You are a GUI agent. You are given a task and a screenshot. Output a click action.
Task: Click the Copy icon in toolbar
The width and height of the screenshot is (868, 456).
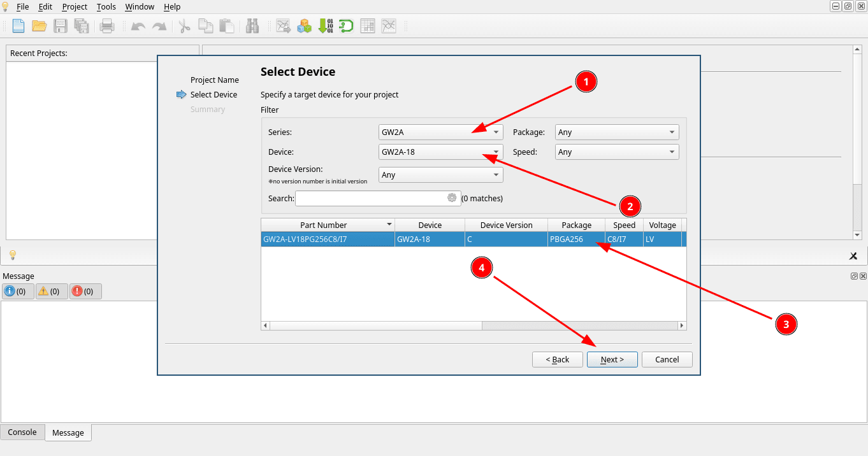205,26
